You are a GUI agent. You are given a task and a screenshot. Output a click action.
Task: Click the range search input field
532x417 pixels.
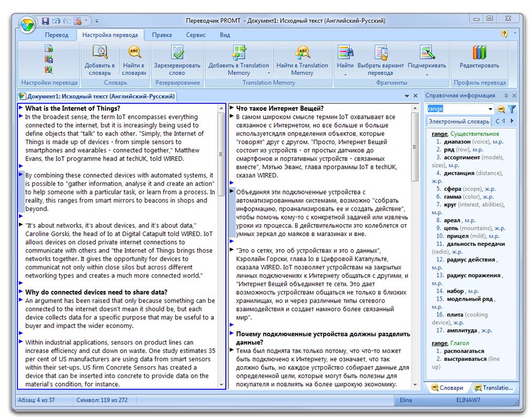click(x=456, y=109)
